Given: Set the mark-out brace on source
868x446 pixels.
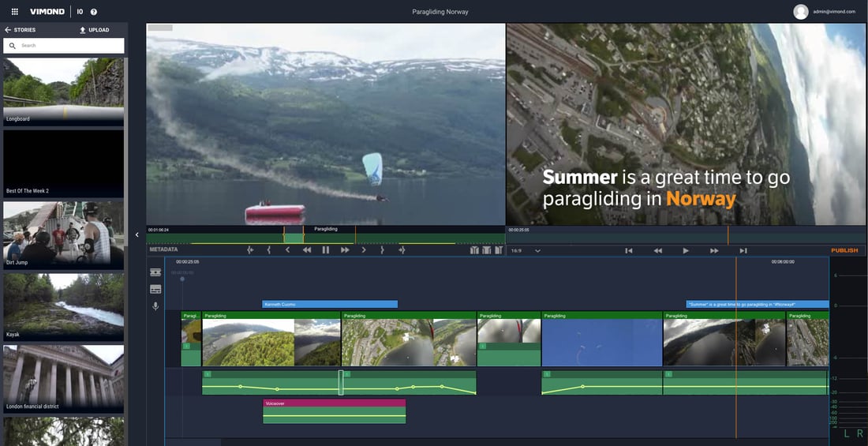Looking at the screenshot, I should pos(382,250).
